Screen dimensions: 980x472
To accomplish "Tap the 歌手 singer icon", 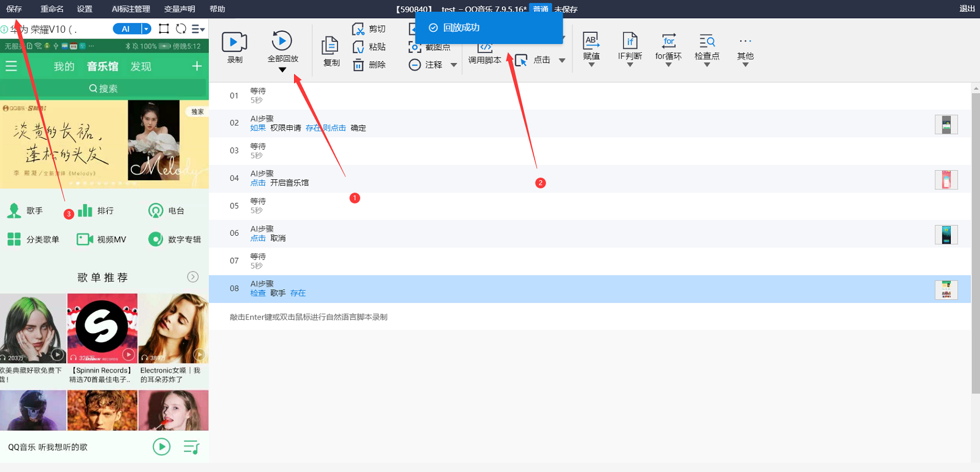I will pyautogui.click(x=14, y=210).
